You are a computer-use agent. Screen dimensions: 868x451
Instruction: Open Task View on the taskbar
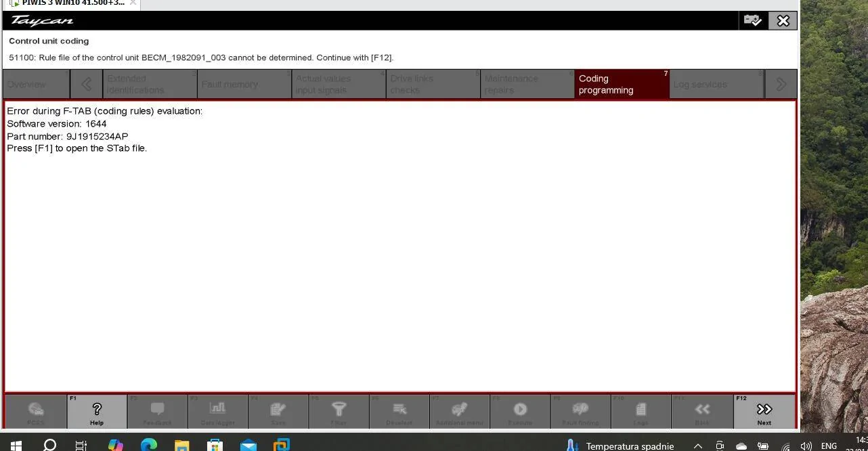pyautogui.click(x=81, y=446)
